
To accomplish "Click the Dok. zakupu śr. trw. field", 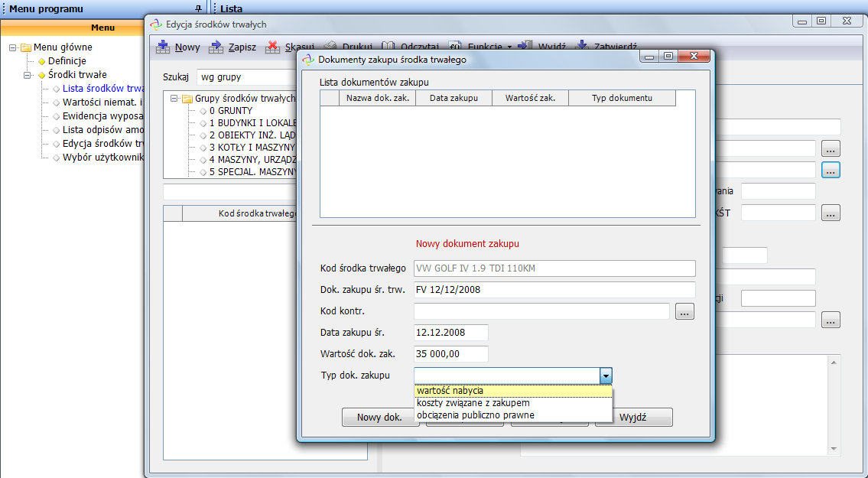I will 554,290.
